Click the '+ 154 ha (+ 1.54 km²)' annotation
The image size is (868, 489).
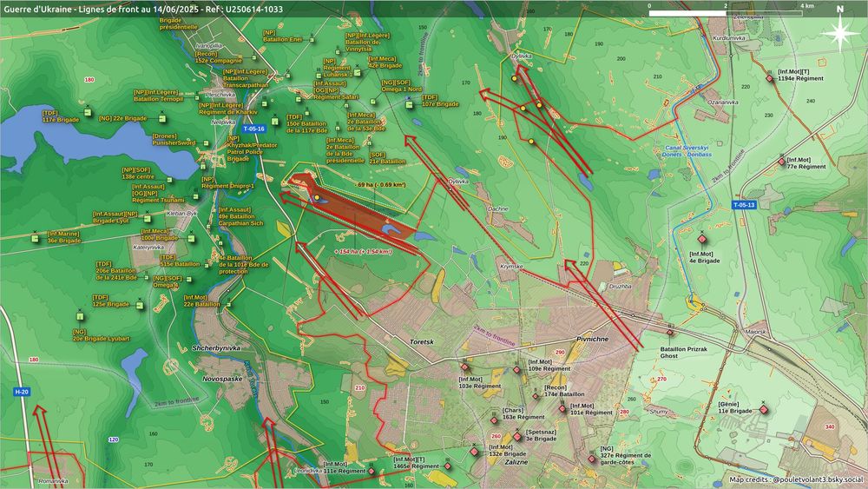point(363,251)
